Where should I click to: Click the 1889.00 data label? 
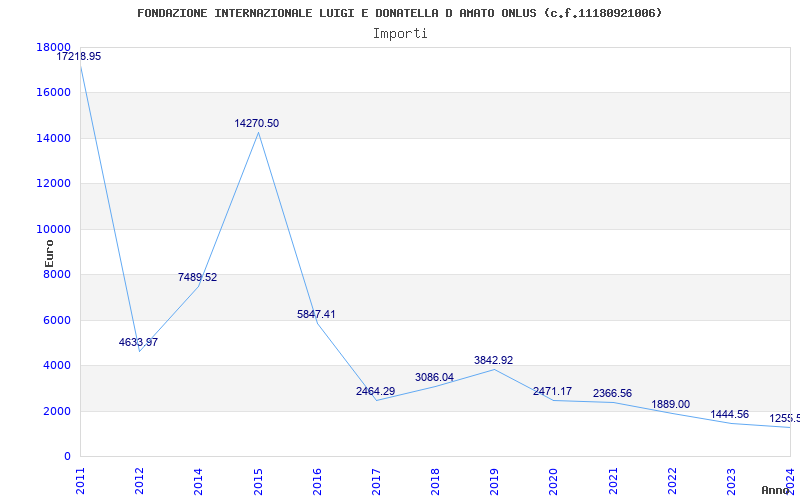[670, 404]
